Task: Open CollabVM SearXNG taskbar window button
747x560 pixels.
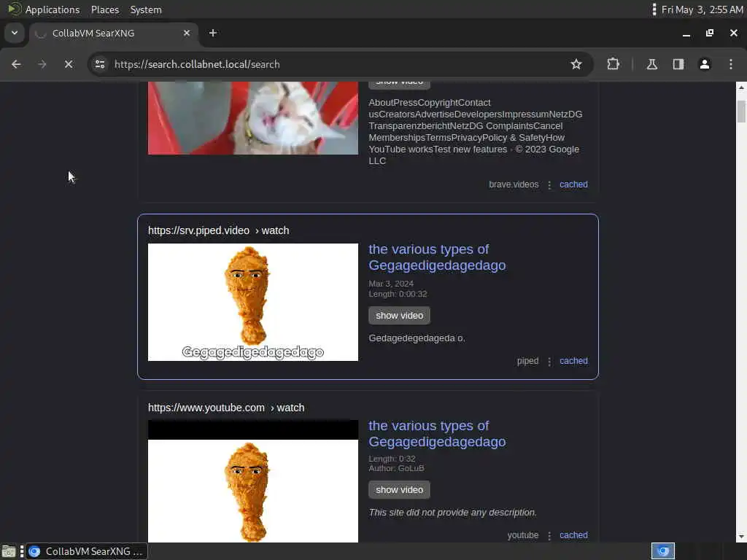Action: [x=87, y=551]
